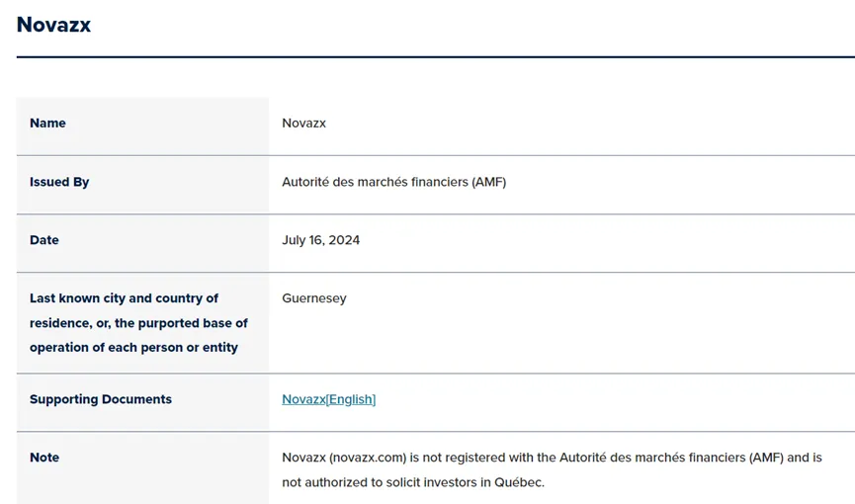The image size is (855, 504).
Task: Select the Guernesey location value
Action: click(x=314, y=298)
